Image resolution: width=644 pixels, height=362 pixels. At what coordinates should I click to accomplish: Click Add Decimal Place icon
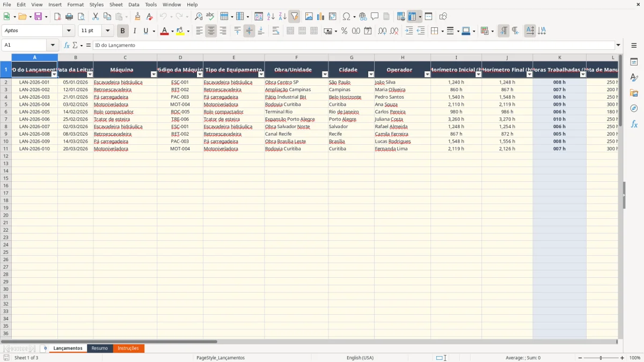point(382,31)
